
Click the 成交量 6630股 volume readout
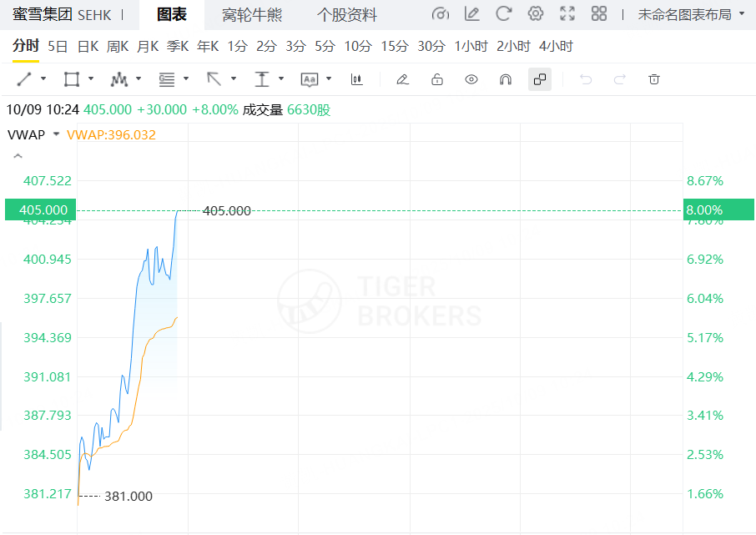click(286, 110)
